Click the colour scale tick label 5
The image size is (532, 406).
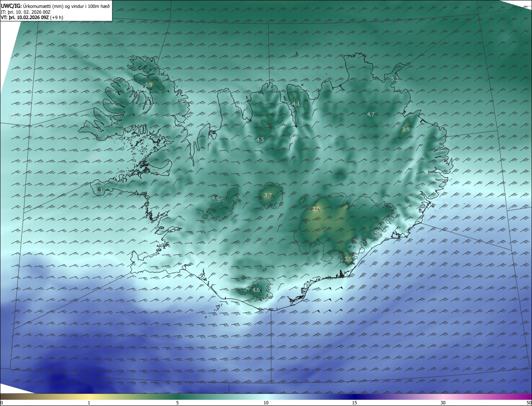click(177, 403)
